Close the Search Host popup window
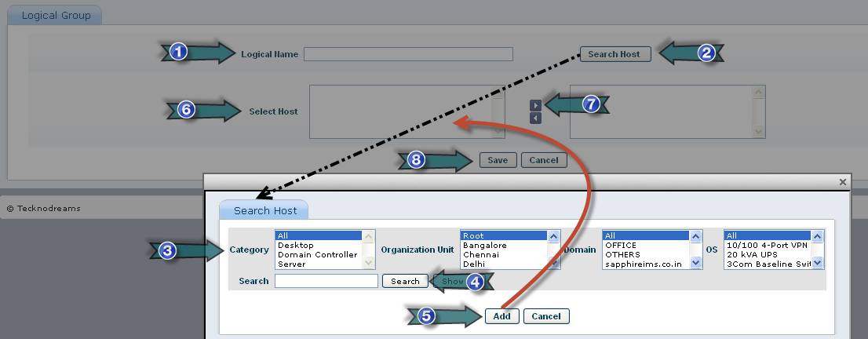The height and width of the screenshot is (339, 868). tap(843, 182)
